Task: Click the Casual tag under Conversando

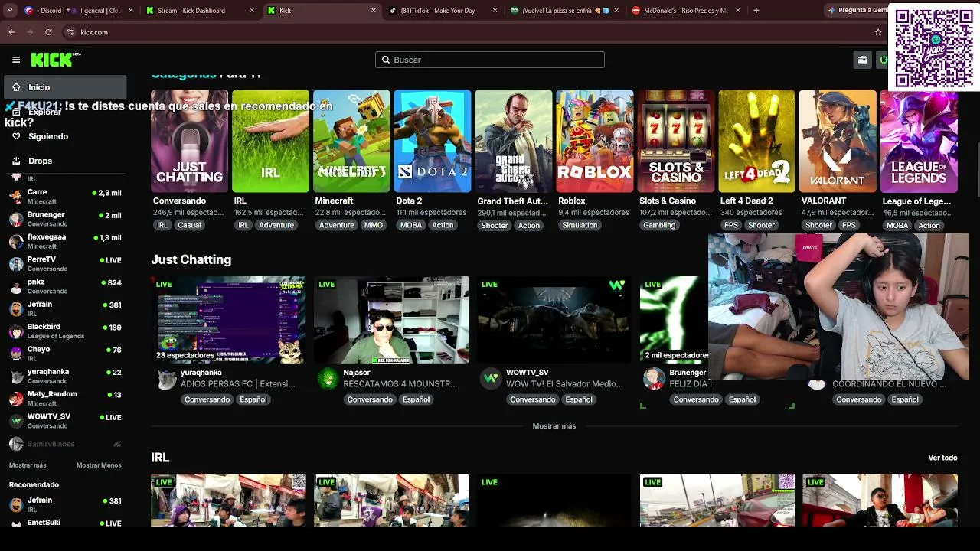Action: (189, 225)
